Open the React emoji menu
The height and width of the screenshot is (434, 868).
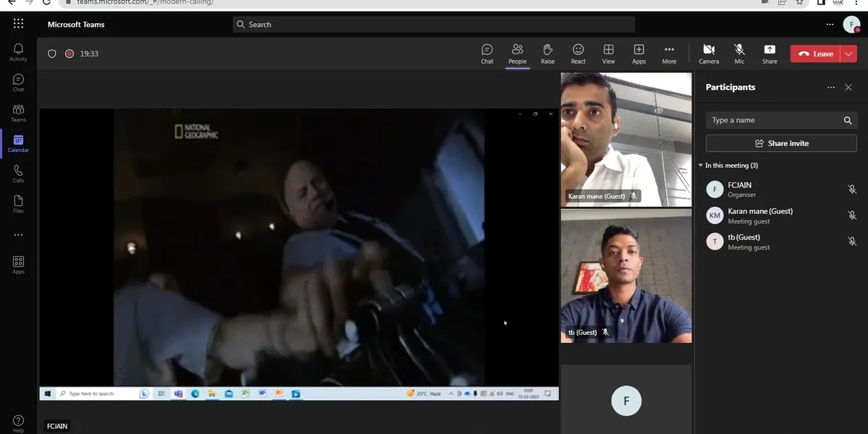pyautogui.click(x=578, y=54)
